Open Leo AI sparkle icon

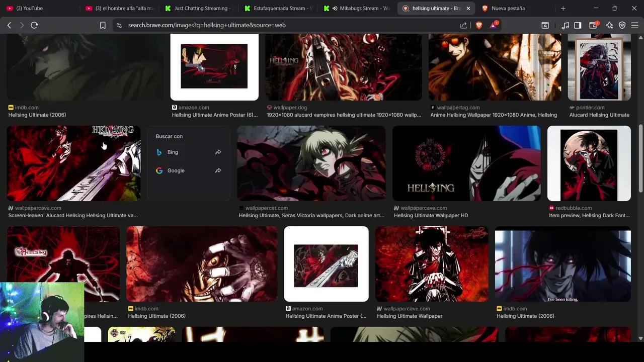tap(609, 25)
